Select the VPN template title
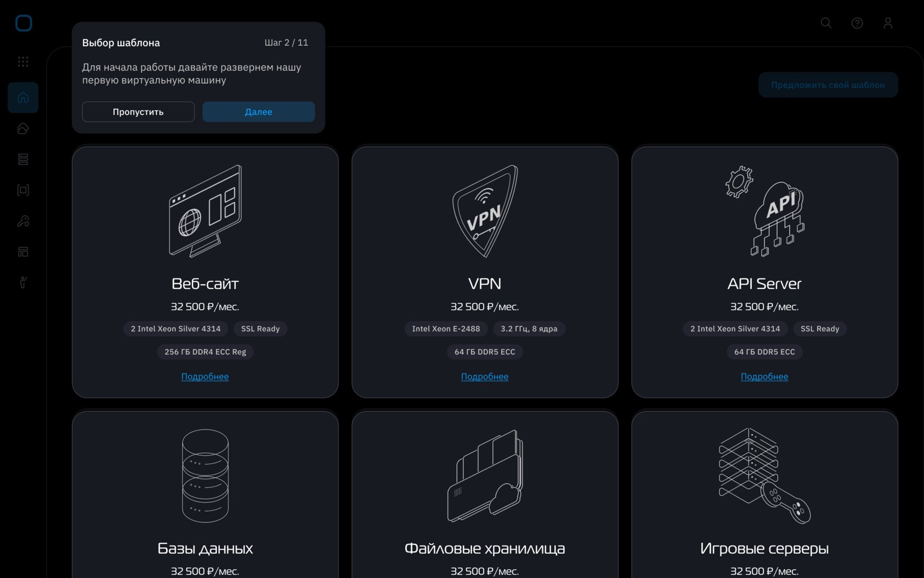 485,283
